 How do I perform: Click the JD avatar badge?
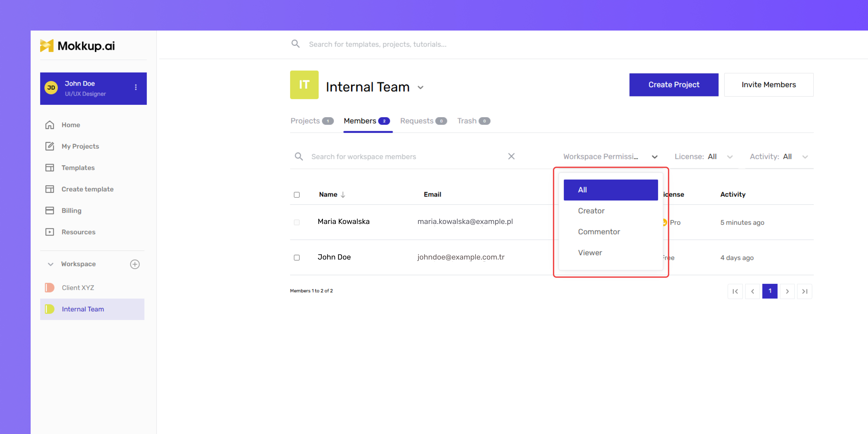click(x=51, y=88)
